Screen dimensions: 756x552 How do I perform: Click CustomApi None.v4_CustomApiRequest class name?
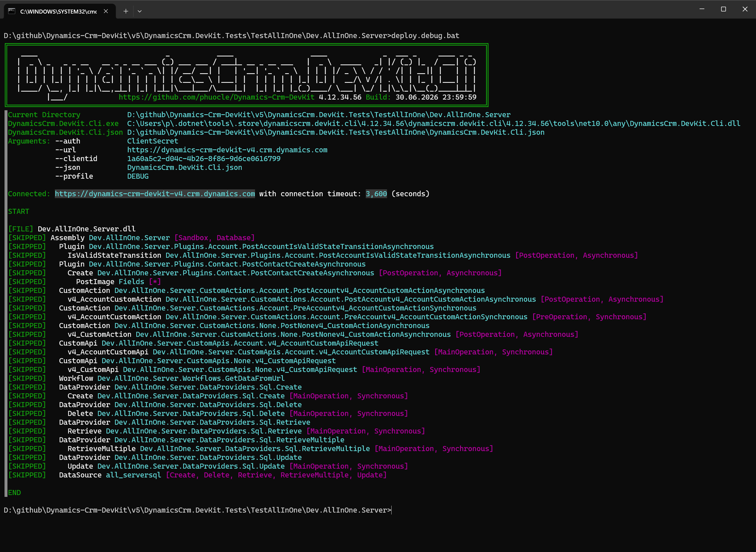(219, 361)
